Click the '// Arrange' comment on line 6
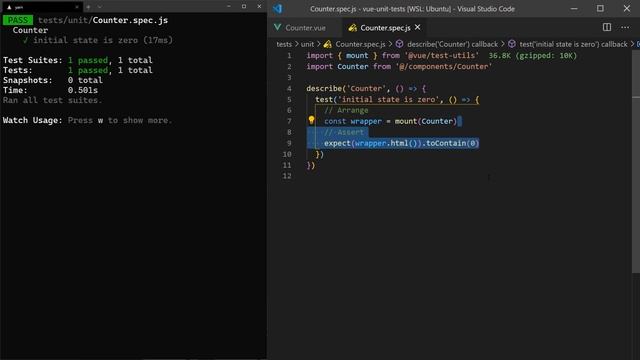This screenshot has width=640, height=360. [346, 111]
